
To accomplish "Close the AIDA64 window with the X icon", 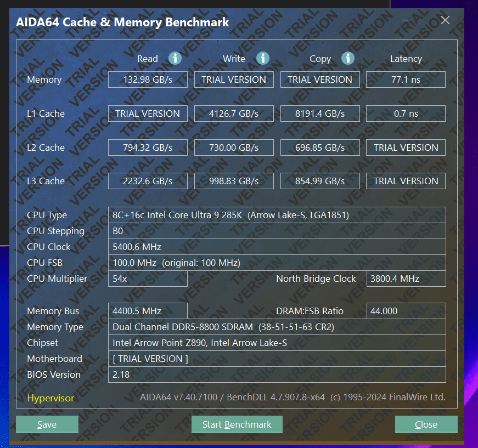I will (445, 20).
